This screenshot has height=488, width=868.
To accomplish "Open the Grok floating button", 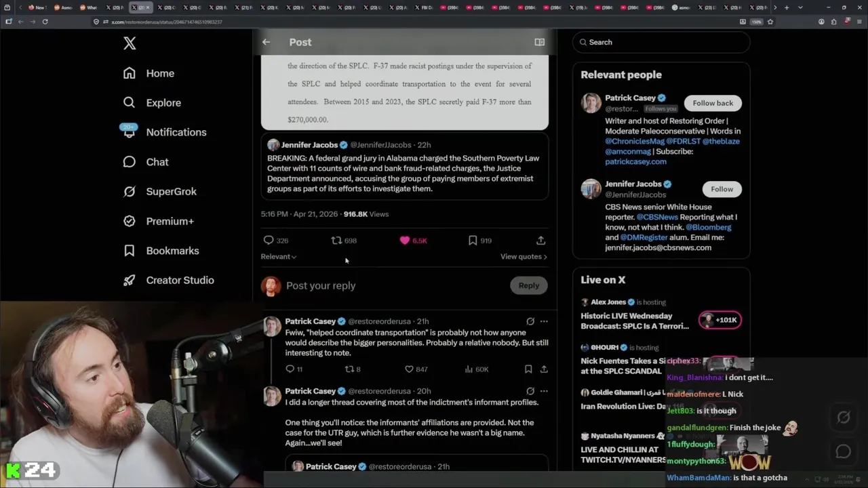I will [x=844, y=418].
